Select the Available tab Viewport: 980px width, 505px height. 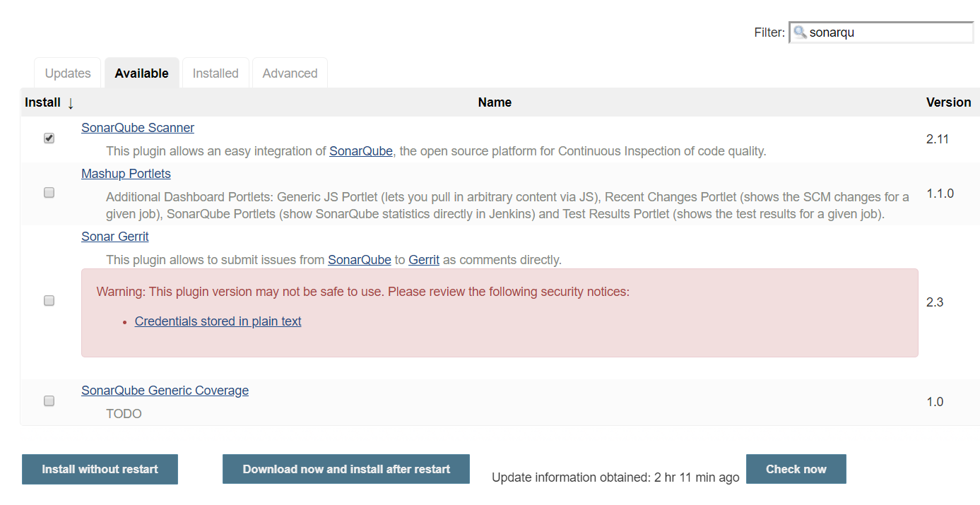tap(141, 73)
